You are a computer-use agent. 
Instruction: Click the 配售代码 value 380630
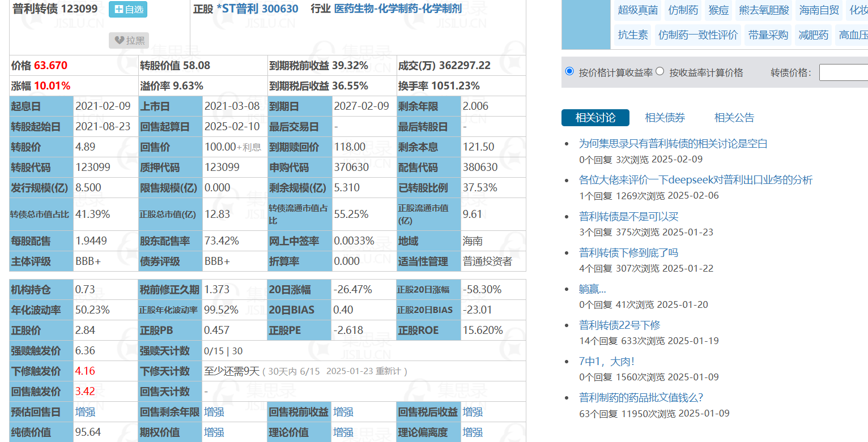[480, 168]
